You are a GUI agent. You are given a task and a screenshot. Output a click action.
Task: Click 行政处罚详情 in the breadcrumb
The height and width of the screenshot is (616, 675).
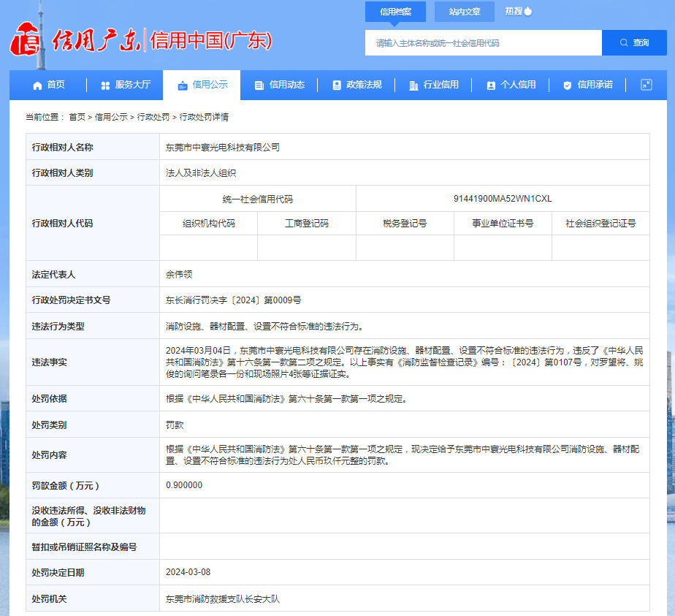coord(204,117)
